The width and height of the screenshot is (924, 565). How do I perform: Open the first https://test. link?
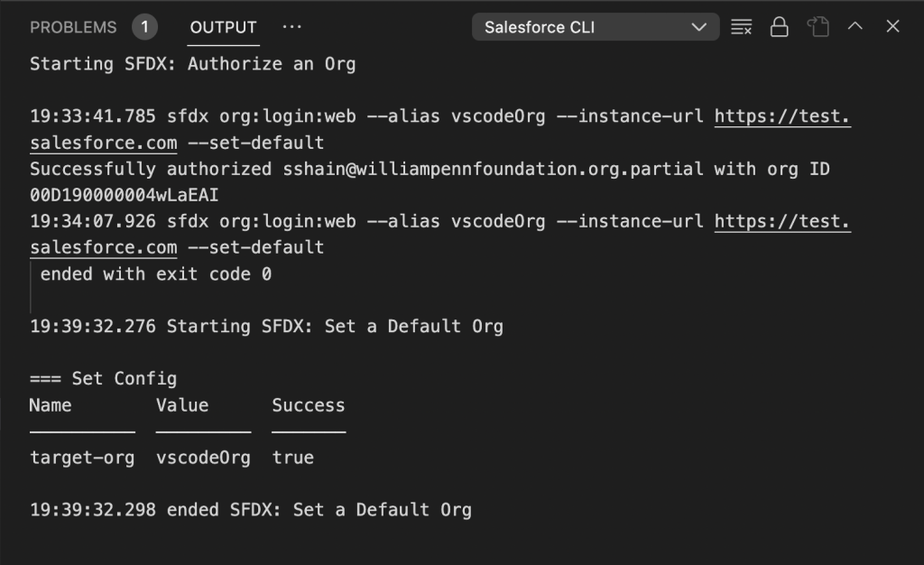point(782,116)
